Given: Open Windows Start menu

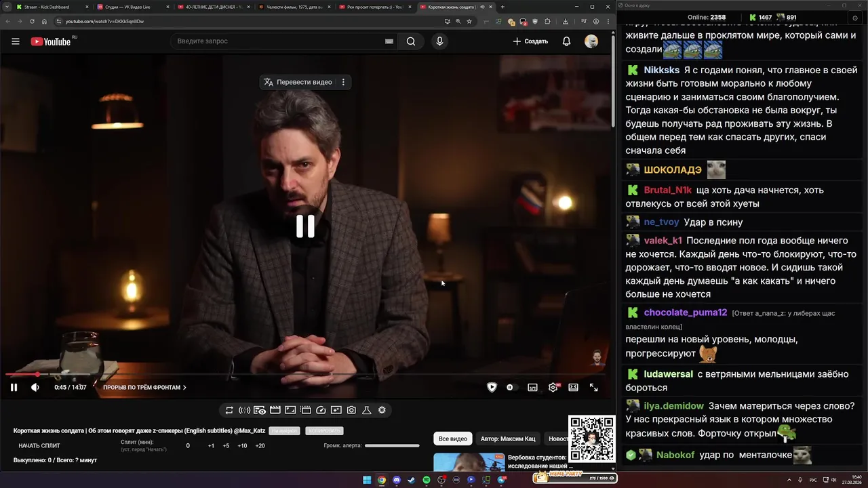Looking at the screenshot, I should coord(367,480).
